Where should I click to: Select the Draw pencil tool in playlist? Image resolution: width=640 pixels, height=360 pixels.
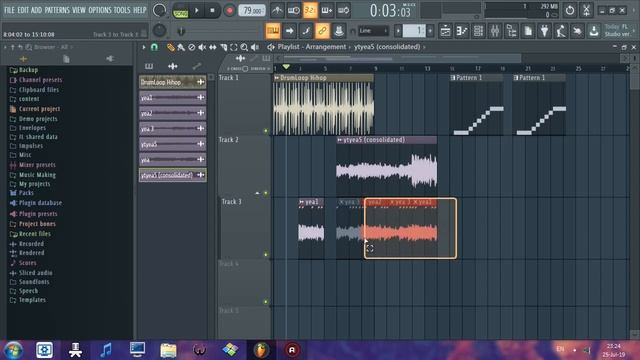(x=171, y=47)
